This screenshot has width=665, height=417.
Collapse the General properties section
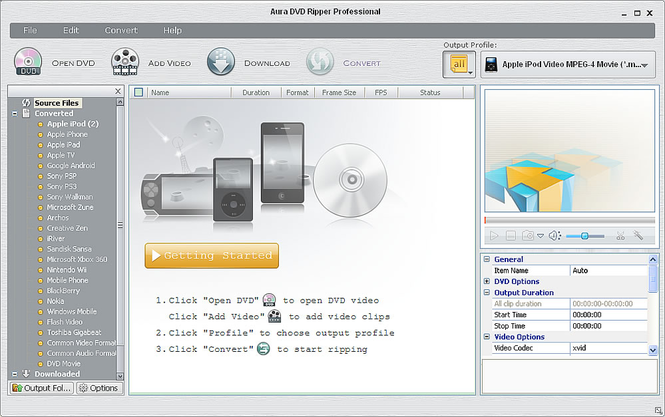click(487, 259)
